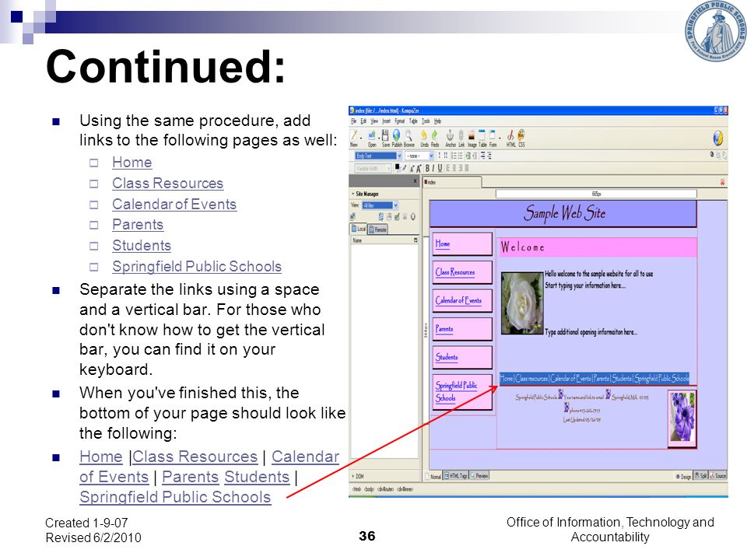Screen dimensions: 747x560
Task: Click the Image insert toolbar icon
Action: (472, 136)
